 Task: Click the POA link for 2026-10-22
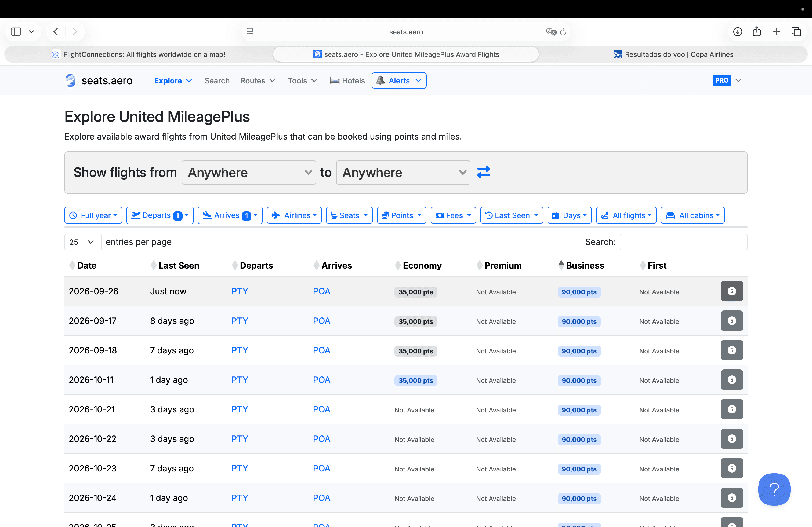tap(322, 439)
